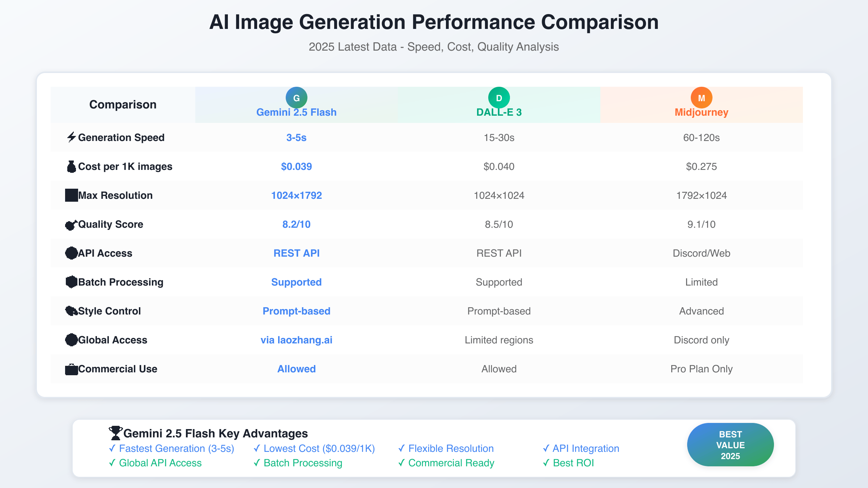
Task: Click the AI Image Generation Performance Comparison title
Action: coord(434,22)
